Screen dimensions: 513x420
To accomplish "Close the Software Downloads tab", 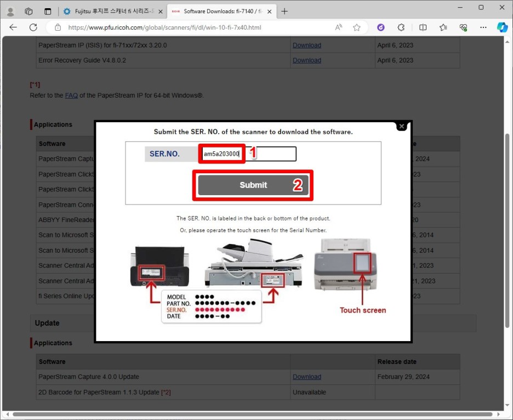I will (x=269, y=12).
